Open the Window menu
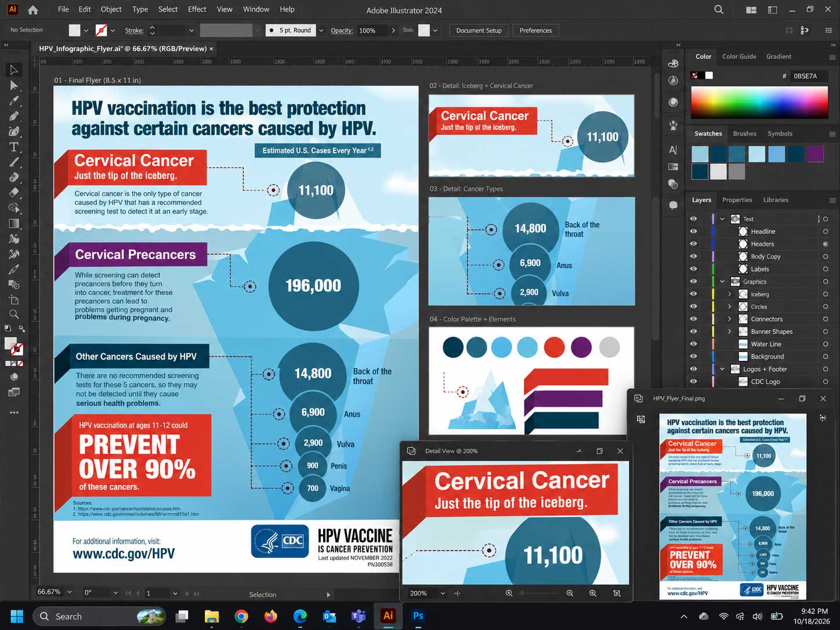 click(x=256, y=9)
